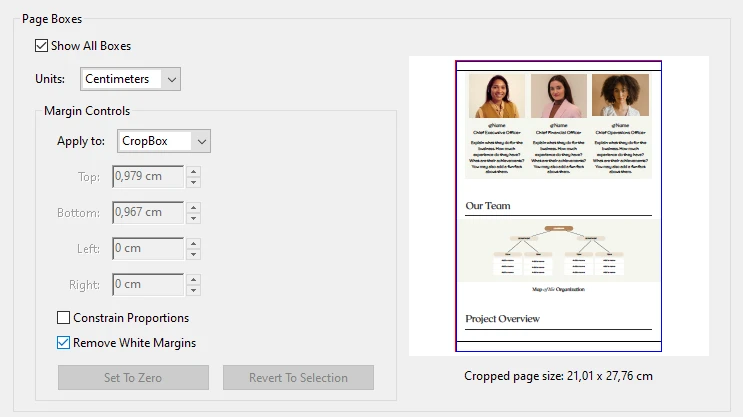743x417 pixels.
Task: Increase the Bottom margin with up arrow
Action: point(193,207)
